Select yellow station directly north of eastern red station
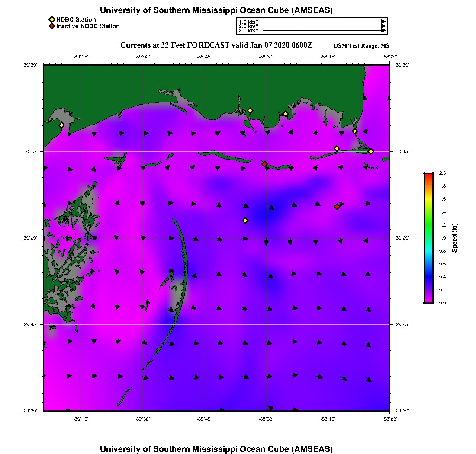This screenshot has width=476, height=454. (337, 149)
